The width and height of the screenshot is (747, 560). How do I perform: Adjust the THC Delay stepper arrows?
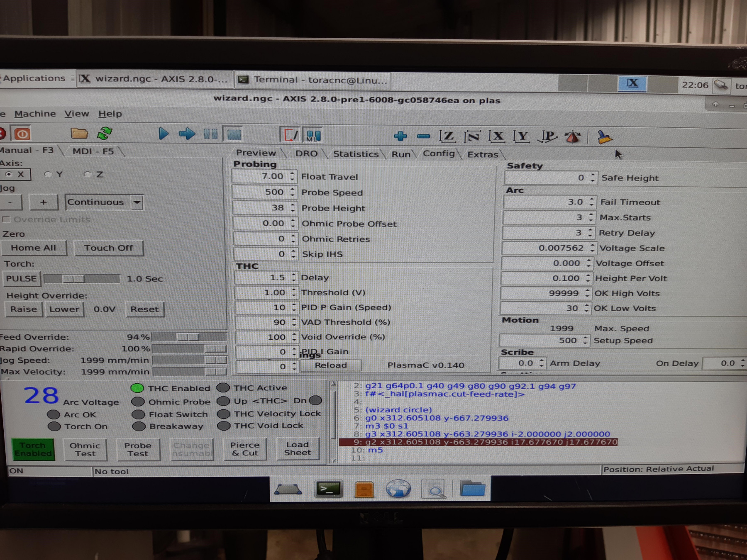pyautogui.click(x=294, y=277)
